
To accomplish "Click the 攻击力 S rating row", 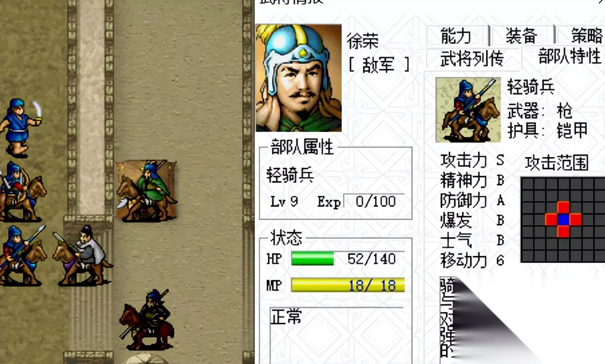I will point(472,161).
